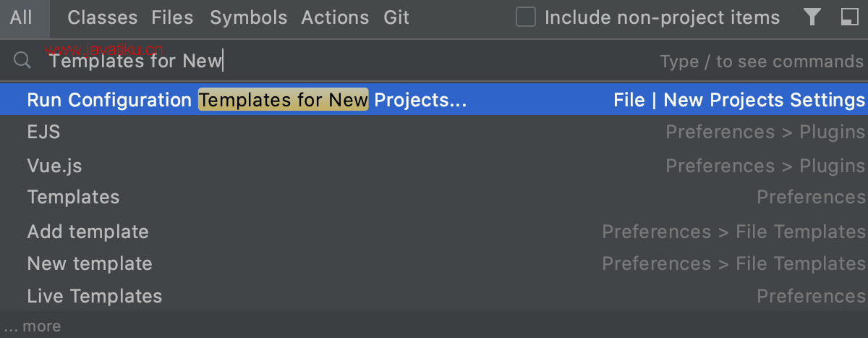868x338 pixels.
Task: Switch to the Classes tab
Action: [x=102, y=17]
